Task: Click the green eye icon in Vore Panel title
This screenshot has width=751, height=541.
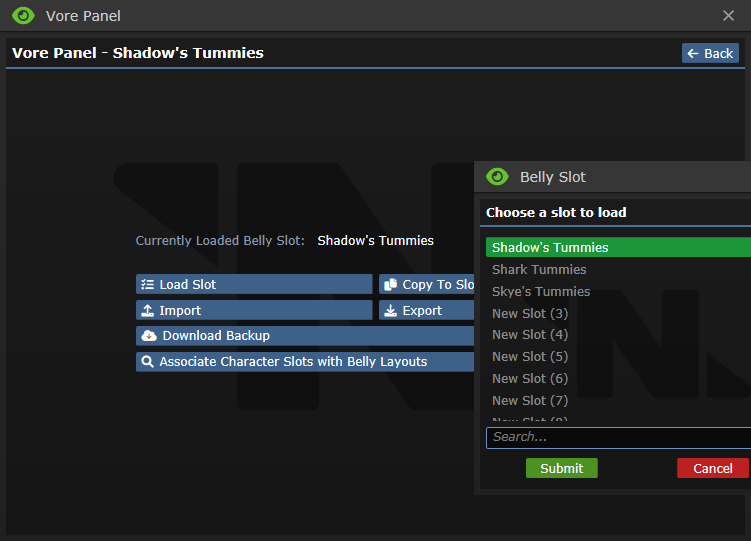Action: 23,16
